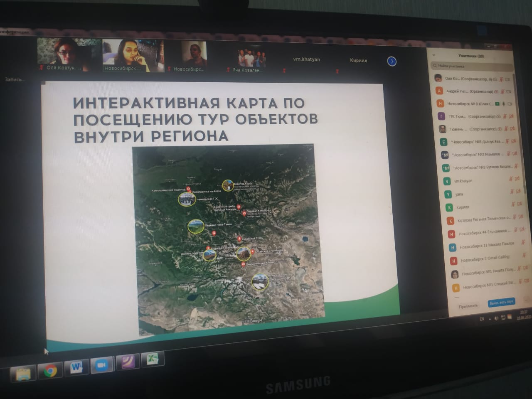Open File Explorer on the taskbar
Viewport: 532px width, 399px height.
[x=23, y=373]
